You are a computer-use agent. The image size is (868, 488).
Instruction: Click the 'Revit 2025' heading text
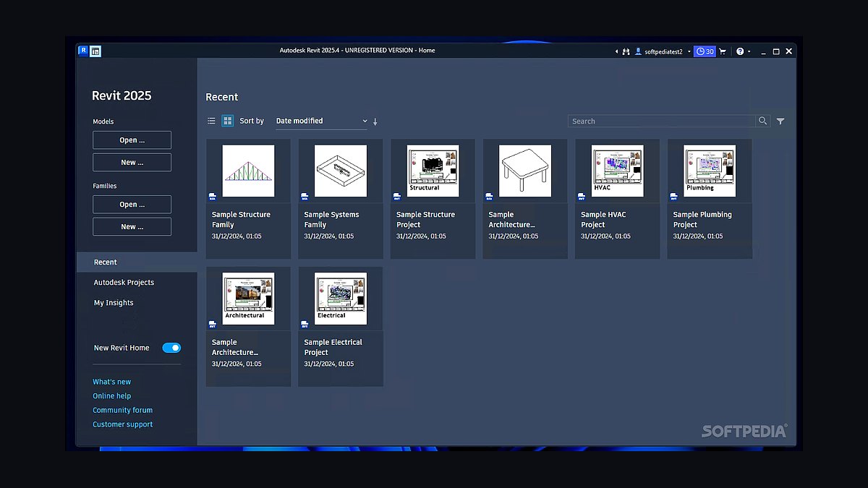[122, 95]
